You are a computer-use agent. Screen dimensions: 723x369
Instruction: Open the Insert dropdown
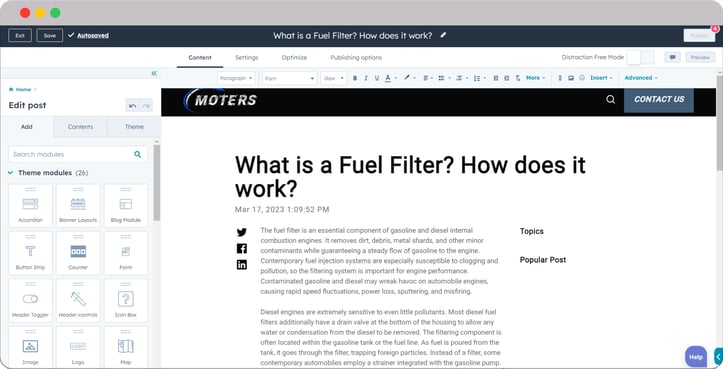tap(601, 78)
